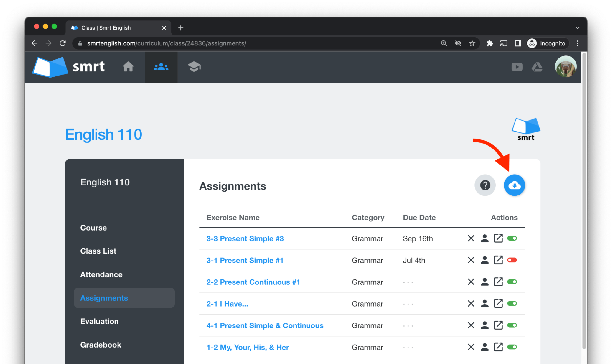
Task: Click the page vertical scrollbar
Action: click(x=584, y=200)
